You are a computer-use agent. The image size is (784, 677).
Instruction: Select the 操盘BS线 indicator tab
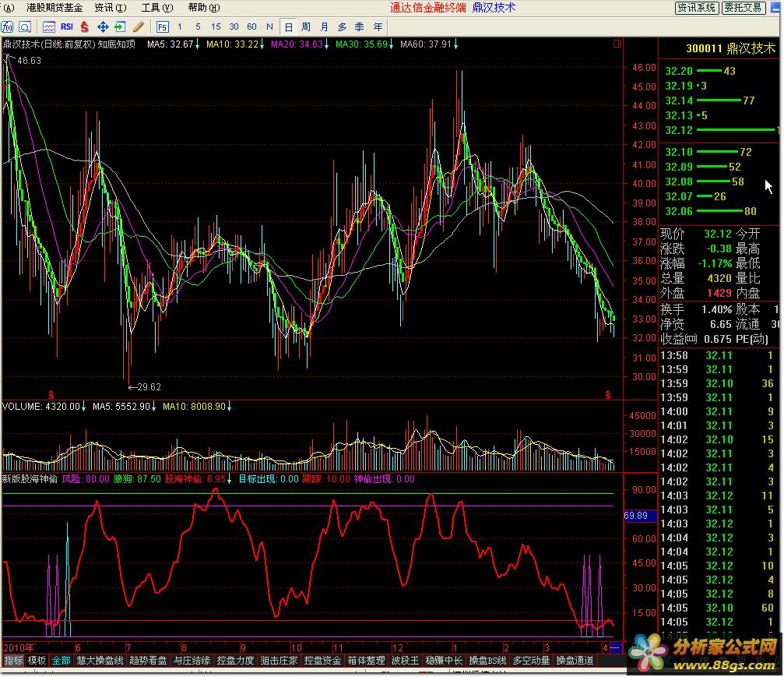coord(487,661)
